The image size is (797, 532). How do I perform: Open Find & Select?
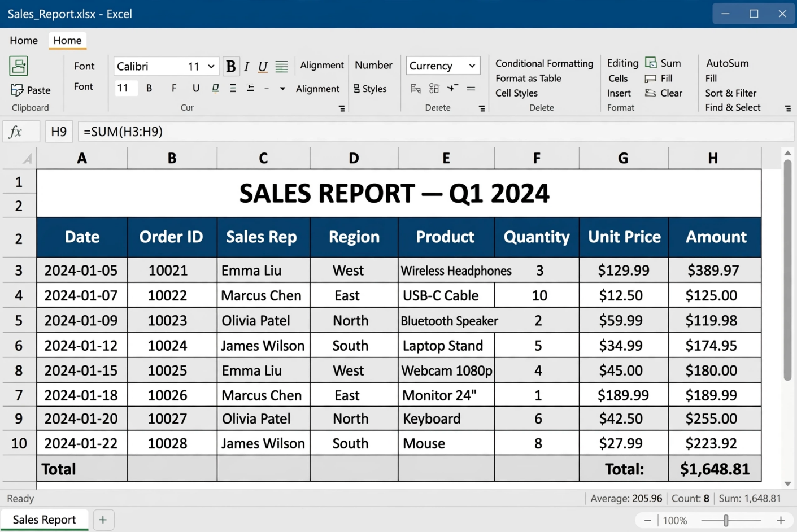733,107
